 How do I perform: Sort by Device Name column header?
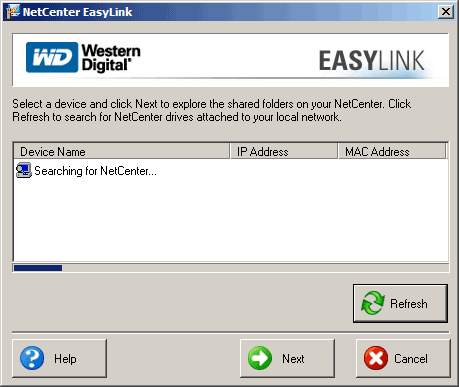122,152
